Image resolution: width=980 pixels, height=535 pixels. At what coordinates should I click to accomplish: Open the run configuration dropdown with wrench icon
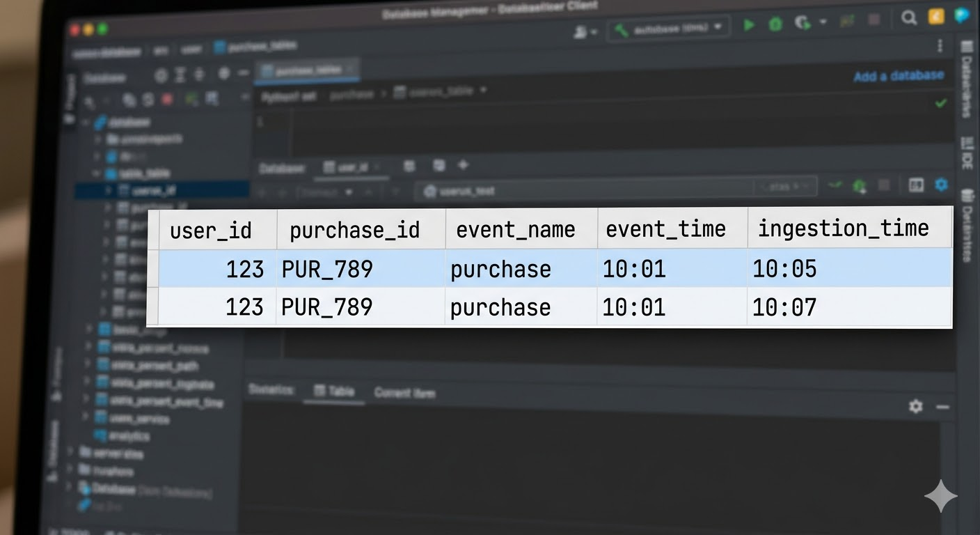point(669,29)
